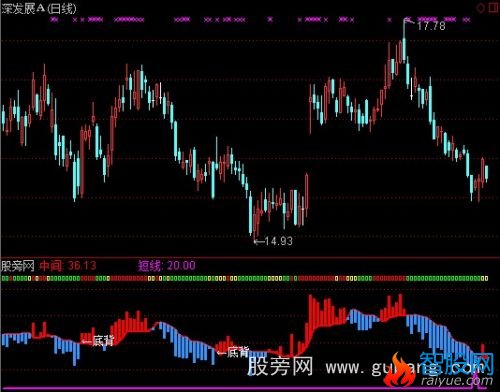This screenshot has width=500, height=392.
Task: Select the 短线: 20.00 indicator value
Action: point(167,266)
